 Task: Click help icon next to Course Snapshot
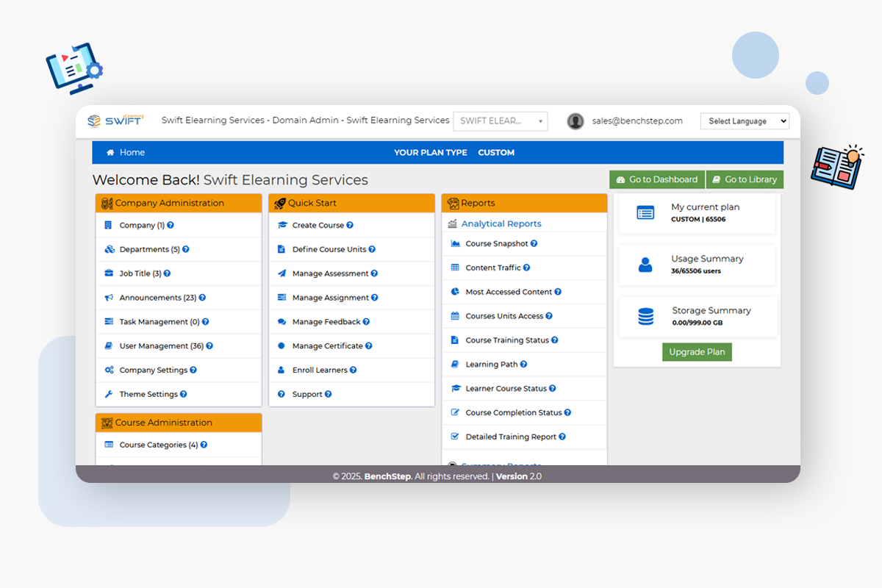pos(534,244)
